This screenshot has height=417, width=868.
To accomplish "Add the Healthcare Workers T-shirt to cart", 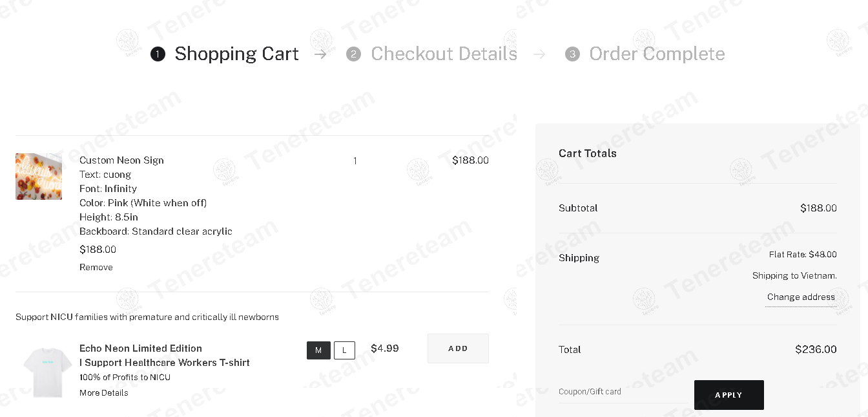I will click(458, 348).
